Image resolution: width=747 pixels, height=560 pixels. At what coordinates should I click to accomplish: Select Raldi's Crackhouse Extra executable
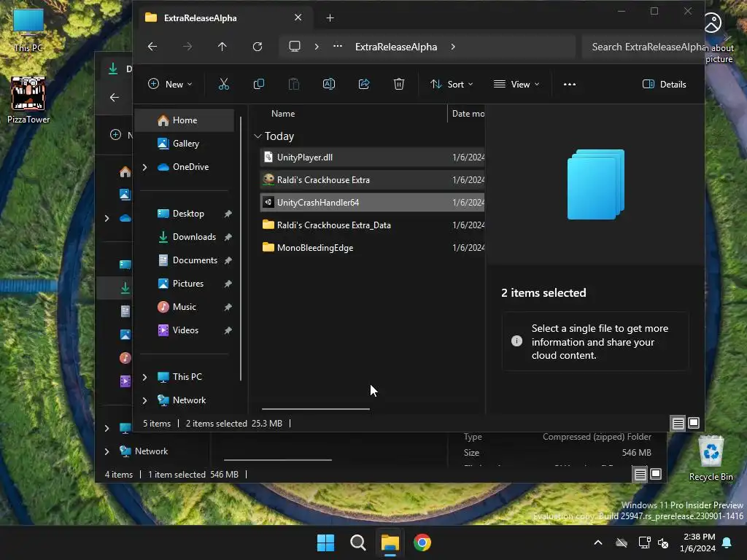pos(373,180)
